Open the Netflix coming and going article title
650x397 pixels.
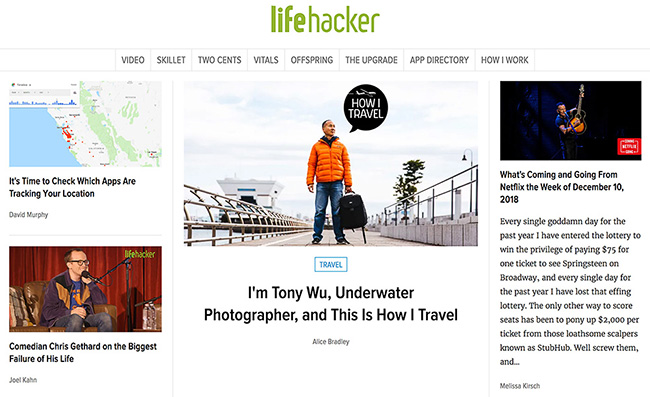(x=562, y=187)
